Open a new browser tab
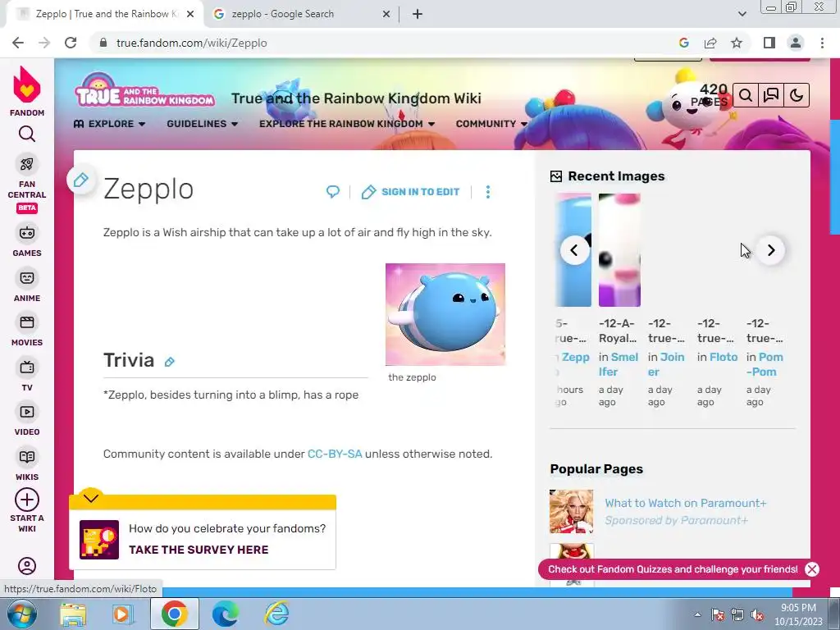The height and width of the screenshot is (630, 840). coord(418,15)
